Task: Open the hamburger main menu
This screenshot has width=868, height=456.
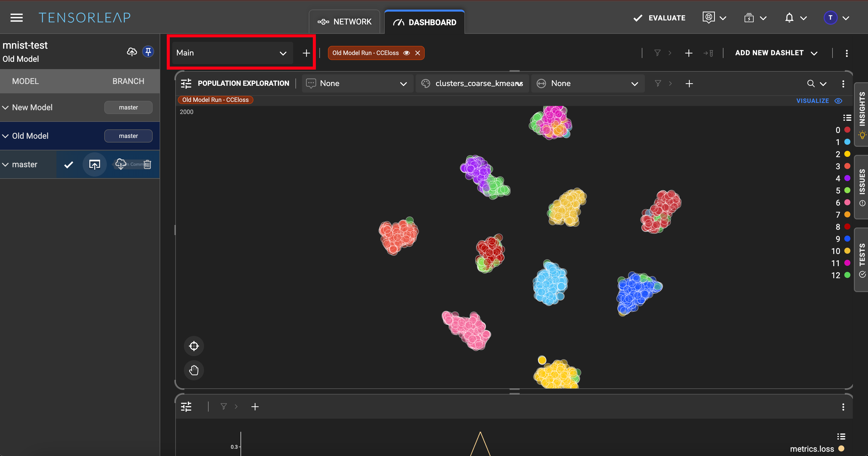Action: tap(17, 18)
